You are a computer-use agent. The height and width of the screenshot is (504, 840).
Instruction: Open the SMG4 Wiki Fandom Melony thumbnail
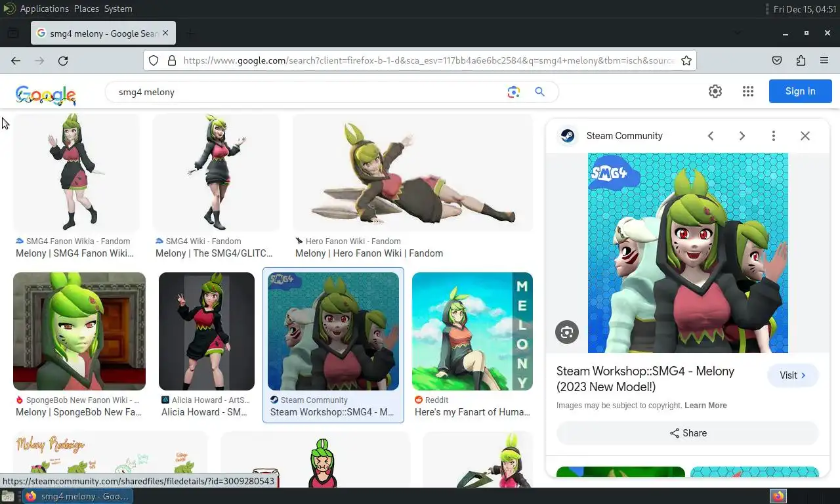click(x=216, y=172)
